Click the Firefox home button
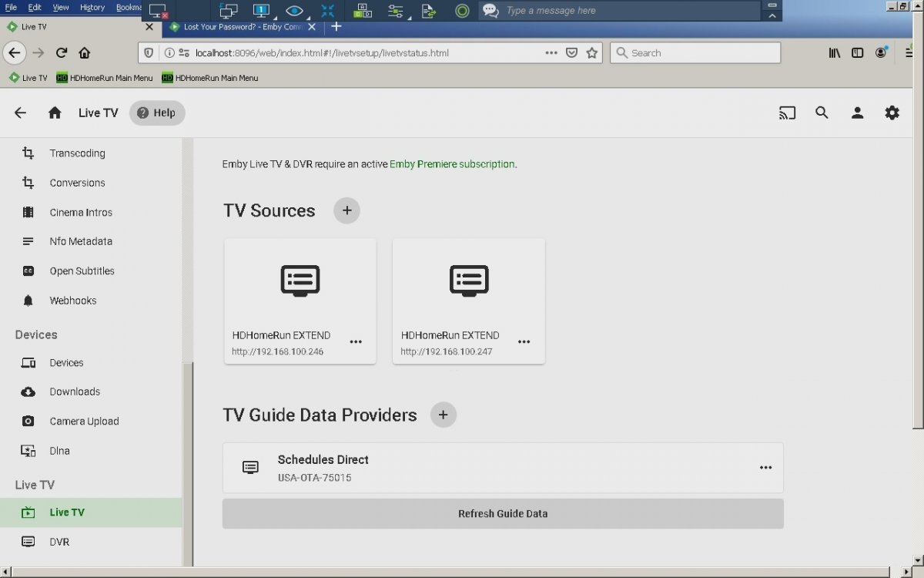 pos(85,53)
